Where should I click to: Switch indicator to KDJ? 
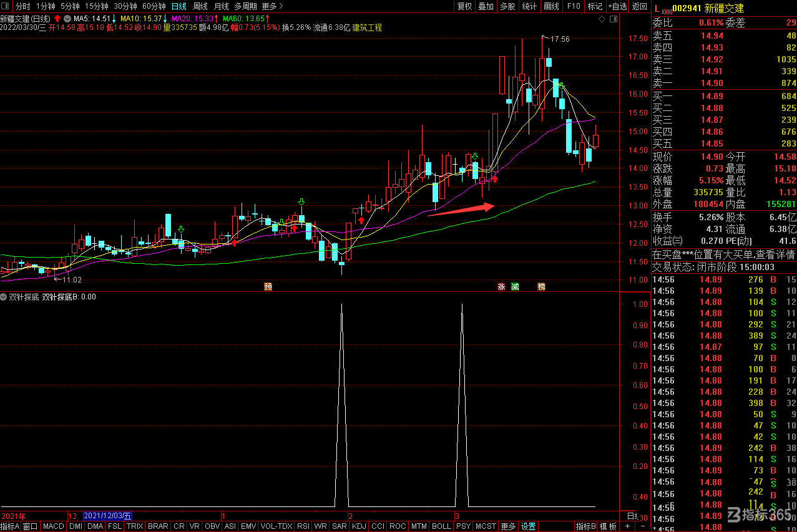pos(359,526)
